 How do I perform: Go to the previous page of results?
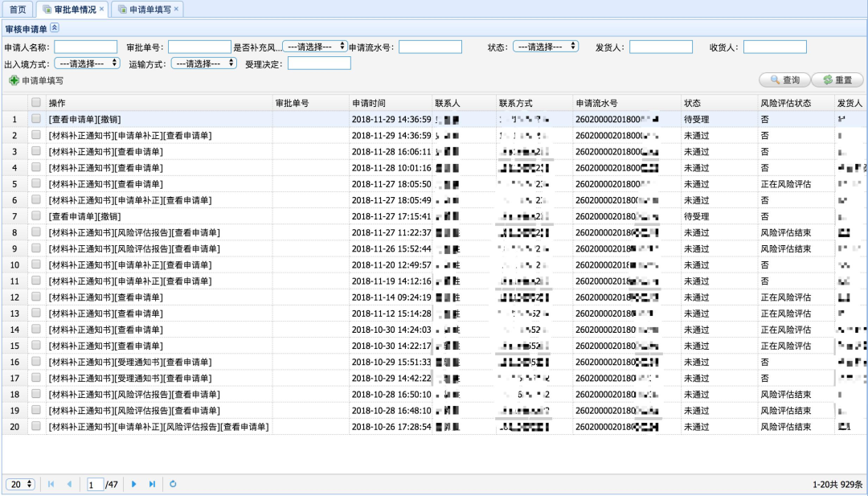[69, 484]
